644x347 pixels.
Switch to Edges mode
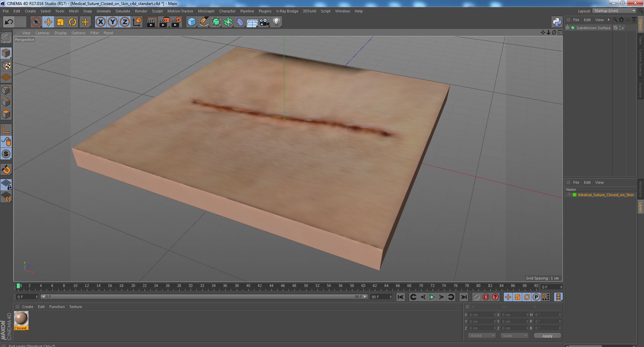pyautogui.click(x=6, y=102)
